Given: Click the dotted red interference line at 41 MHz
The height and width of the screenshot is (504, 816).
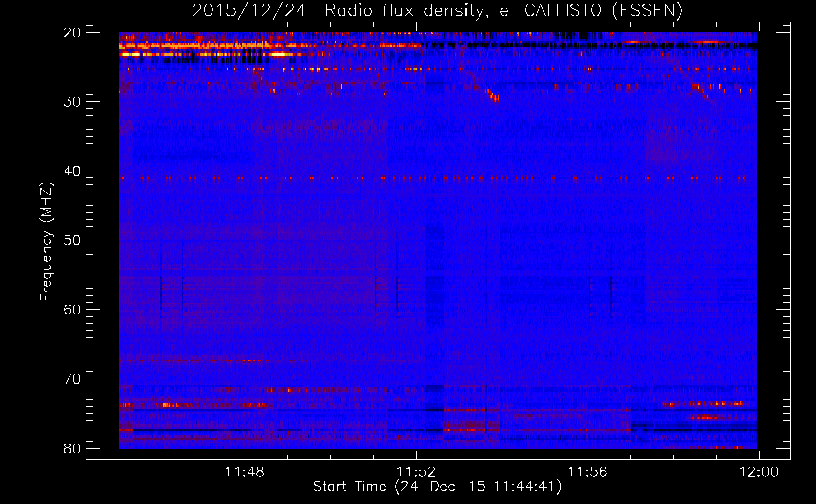Looking at the screenshot, I should pos(433,178).
